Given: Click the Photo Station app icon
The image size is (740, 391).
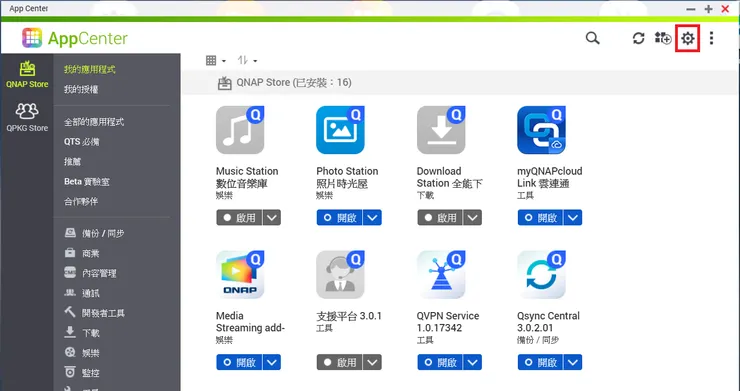Looking at the screenshot, I should 340,130.
